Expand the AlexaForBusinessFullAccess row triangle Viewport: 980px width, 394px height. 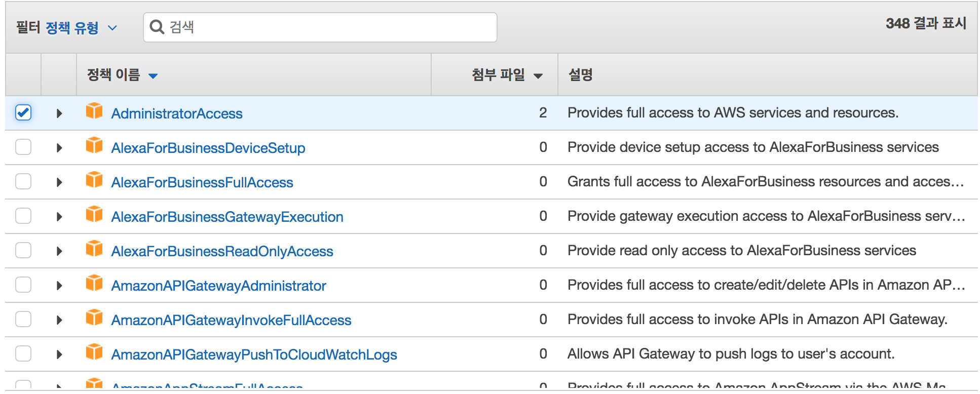tap(59, 182)
